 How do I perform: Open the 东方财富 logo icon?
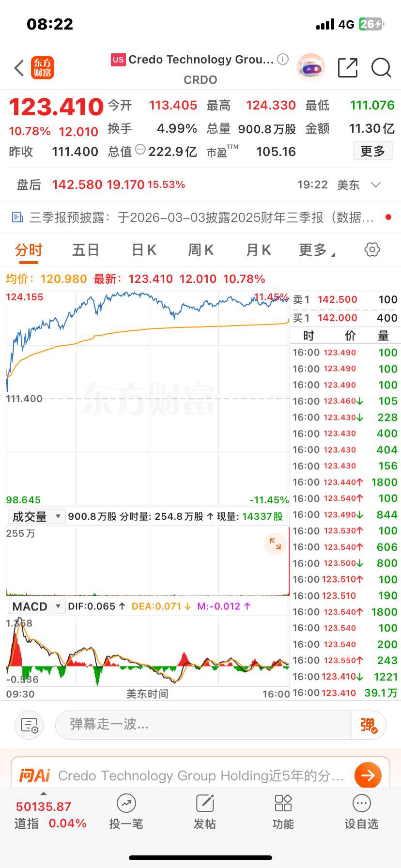(x=43, y=68)
